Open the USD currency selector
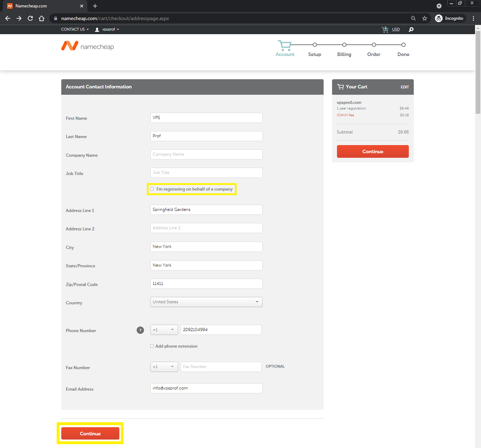 pos(396,29)
